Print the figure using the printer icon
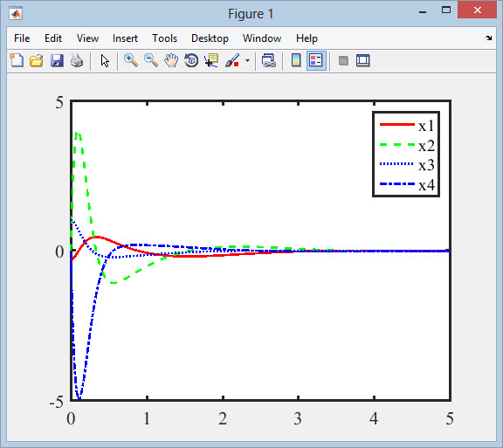 (77, 60)
